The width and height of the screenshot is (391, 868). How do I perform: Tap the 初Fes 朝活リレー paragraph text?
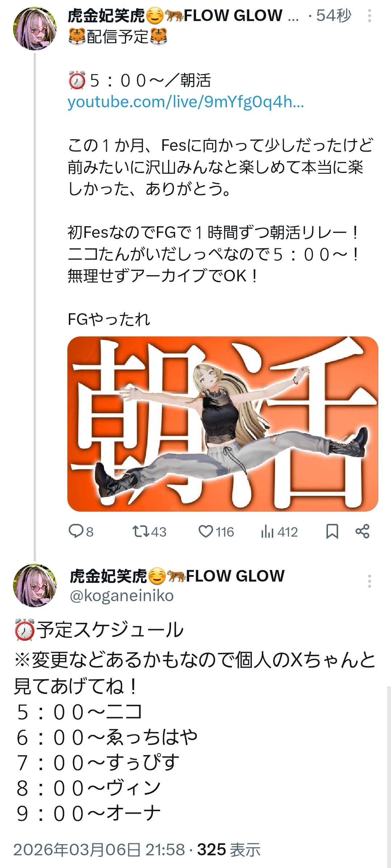pos(213,254)
